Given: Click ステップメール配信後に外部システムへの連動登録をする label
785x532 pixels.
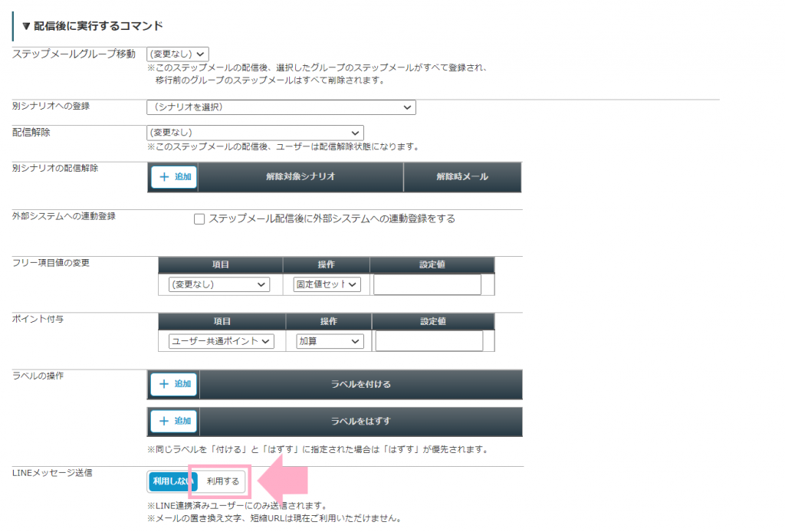Looking at the screenshot, I should click(x=331, y=218).
